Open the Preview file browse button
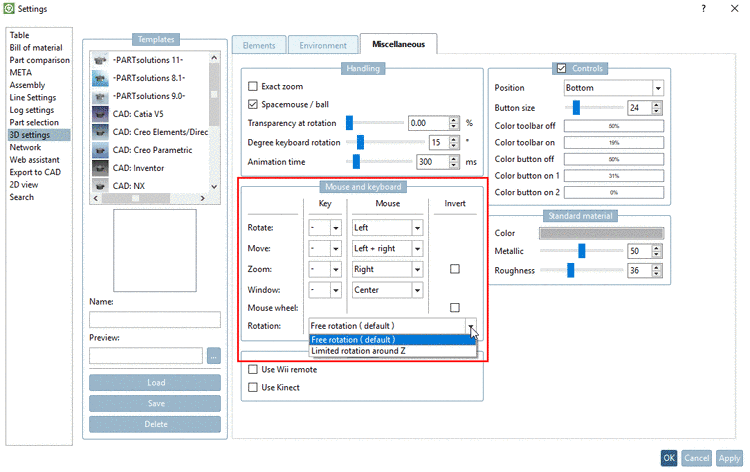This screenshot has height=472, width=750. point(213,355)
